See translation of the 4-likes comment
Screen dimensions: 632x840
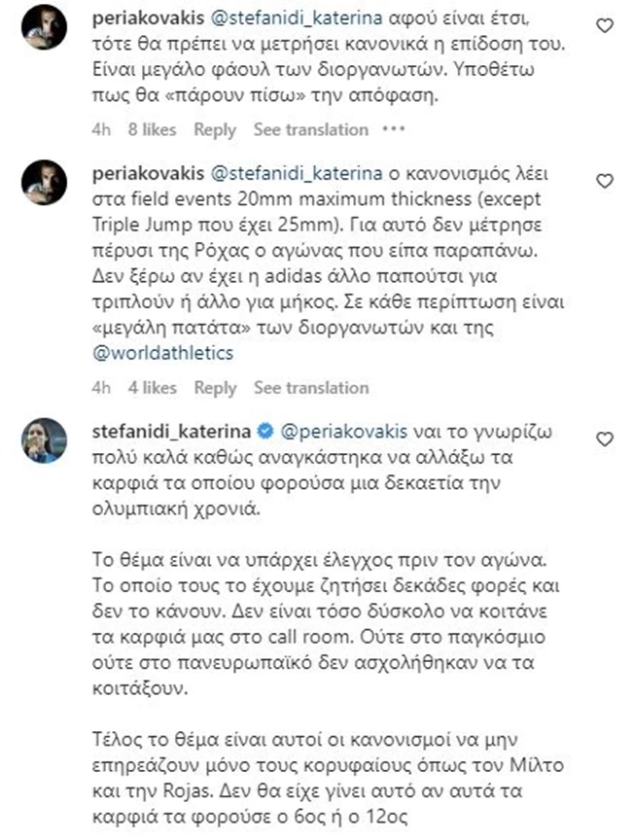coord(311,387)
